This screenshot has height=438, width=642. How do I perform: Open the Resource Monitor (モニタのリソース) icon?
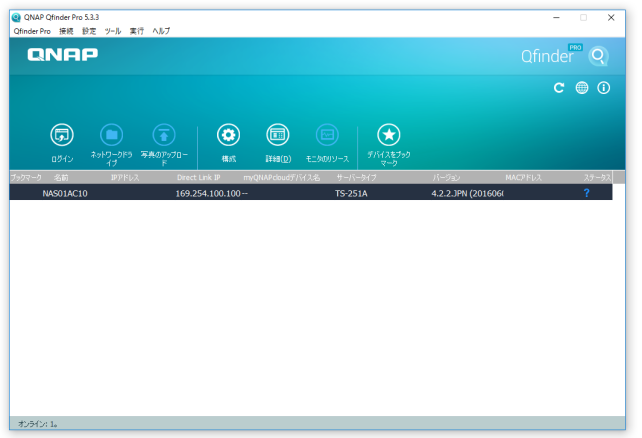tap(327, 135)
